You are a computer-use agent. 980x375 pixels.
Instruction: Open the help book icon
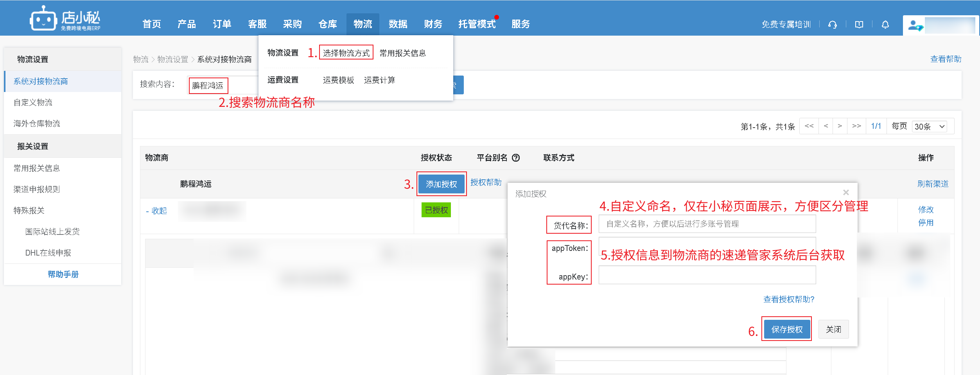859,25
